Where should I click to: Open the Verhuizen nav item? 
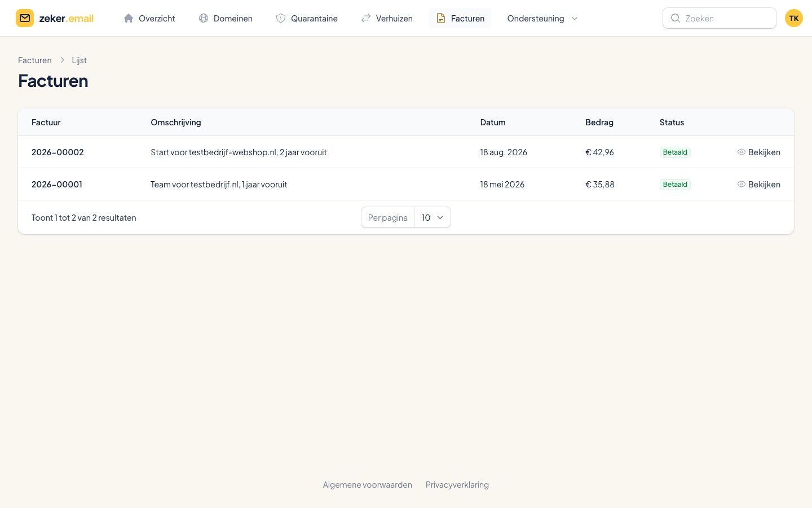point(387,18)
